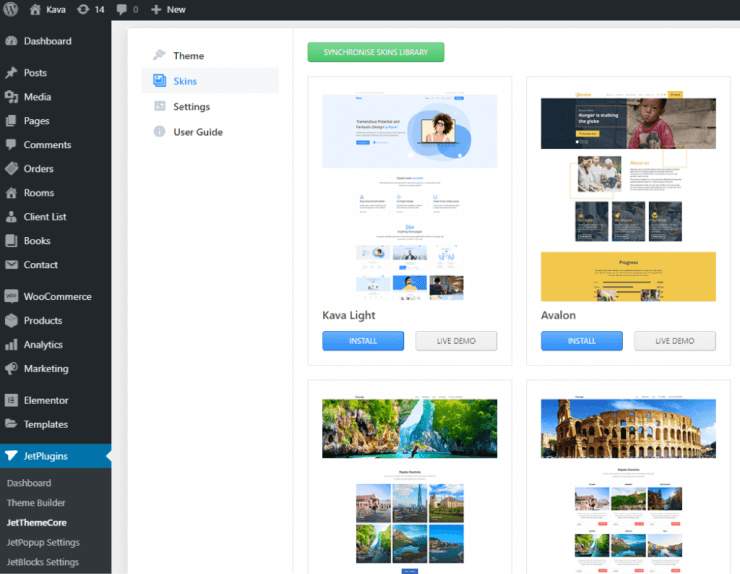Click the Avalon skin preview thumbnail

[x=628, y=195]
